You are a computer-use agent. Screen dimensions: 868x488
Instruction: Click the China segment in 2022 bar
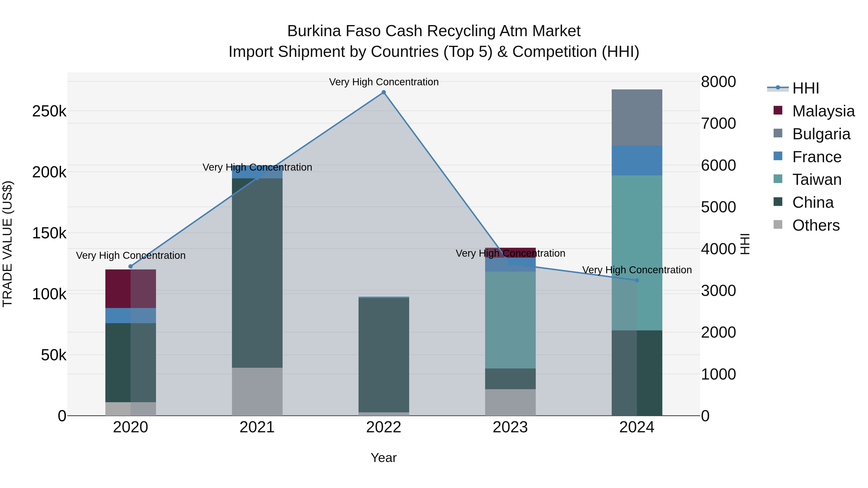coord(384,355)
